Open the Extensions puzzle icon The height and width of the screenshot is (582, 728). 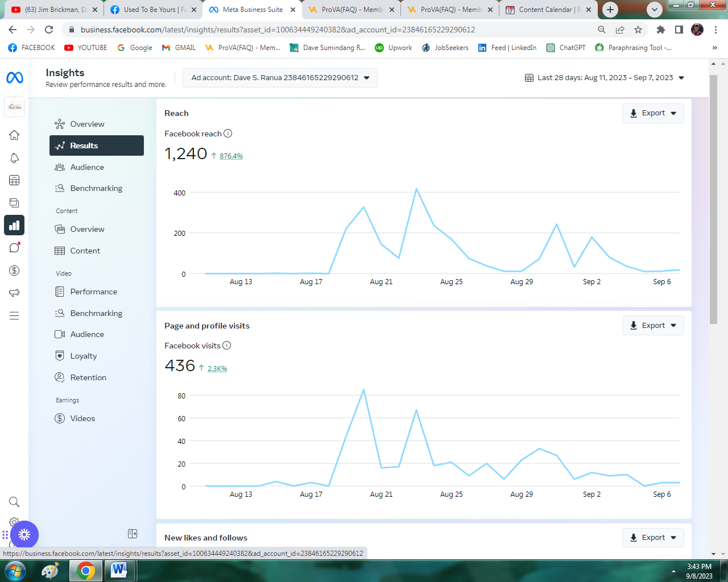click(x=661, y=30)
